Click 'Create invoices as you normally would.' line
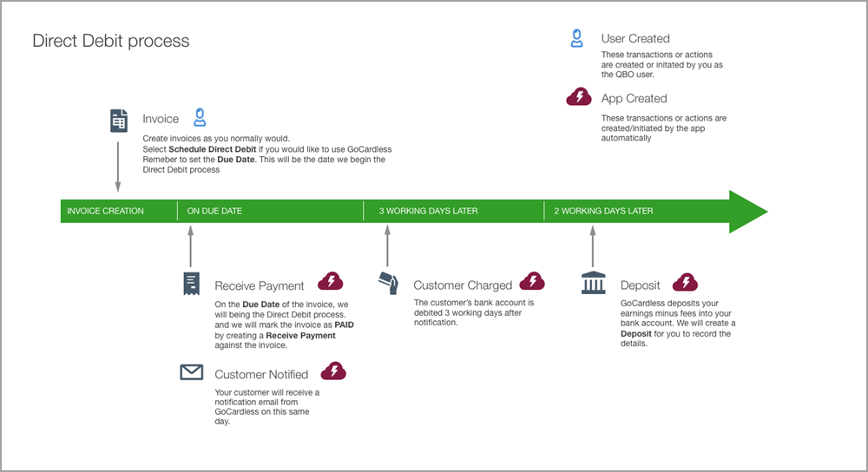This screenshot has height=472, width=868. (x=216, y=139)
